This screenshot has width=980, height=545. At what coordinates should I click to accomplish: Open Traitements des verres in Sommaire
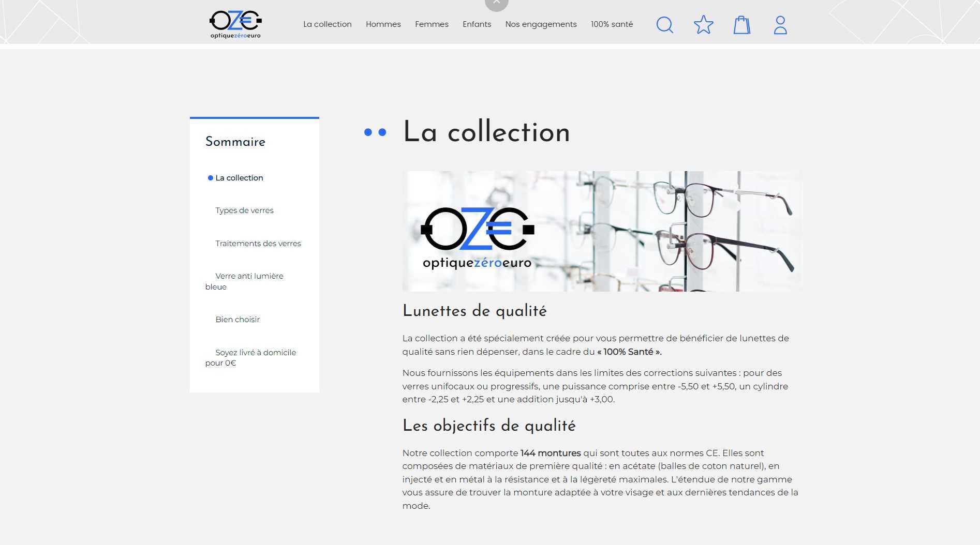[x=258, y=244]
